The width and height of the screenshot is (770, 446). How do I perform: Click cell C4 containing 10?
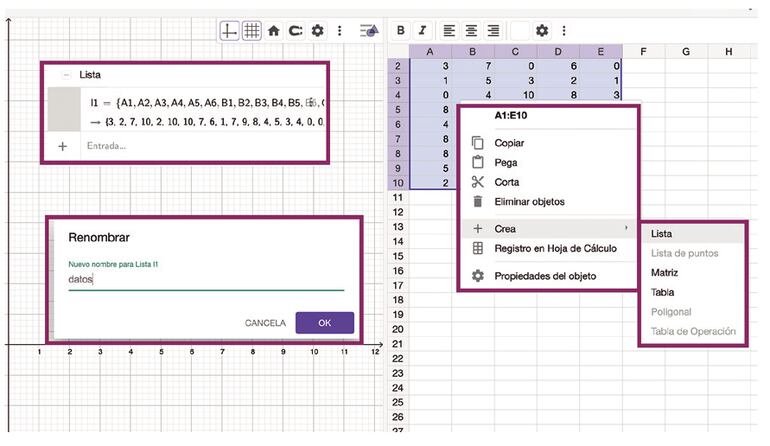[x=516, y=95]
